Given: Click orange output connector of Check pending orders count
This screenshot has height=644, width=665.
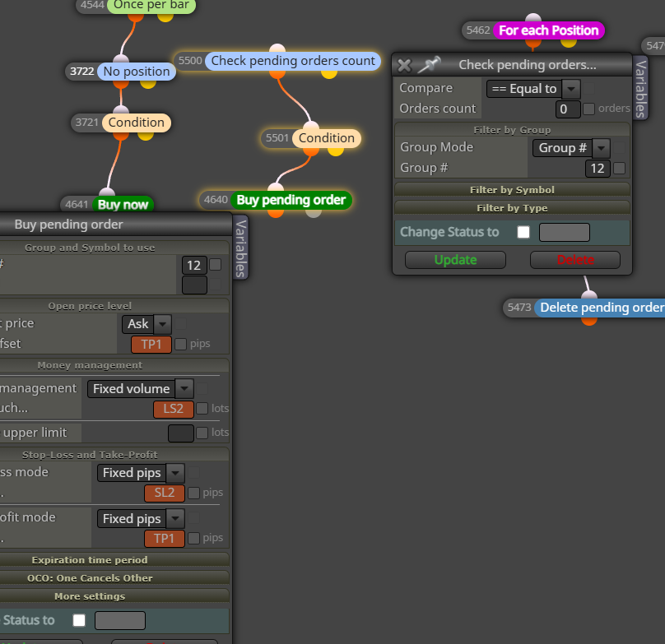Looking at the screenshot, I should pos(277,73).
